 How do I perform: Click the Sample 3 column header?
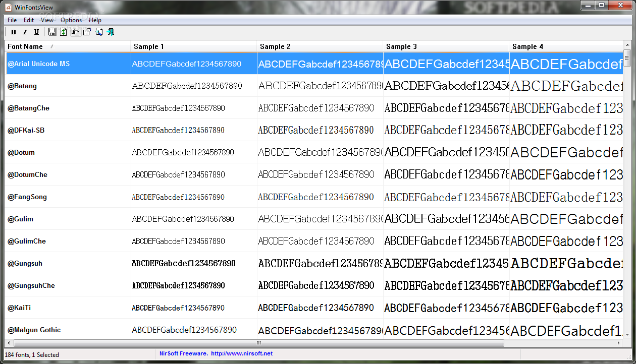coord(446,46)
